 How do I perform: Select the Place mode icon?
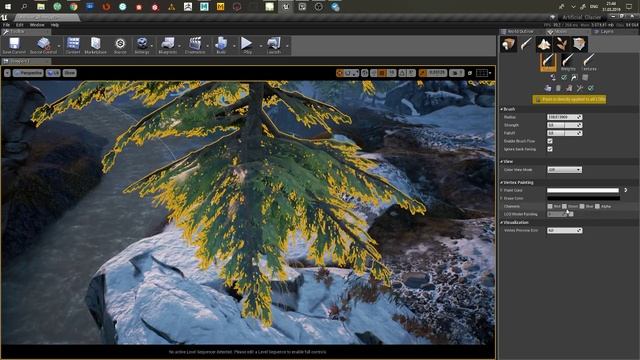[509, 44]
